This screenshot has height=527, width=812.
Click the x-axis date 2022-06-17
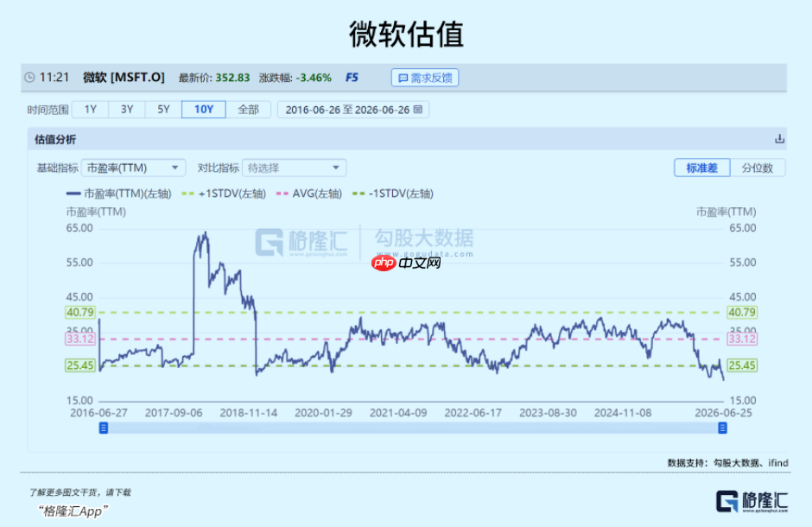(x=473, y=413)
